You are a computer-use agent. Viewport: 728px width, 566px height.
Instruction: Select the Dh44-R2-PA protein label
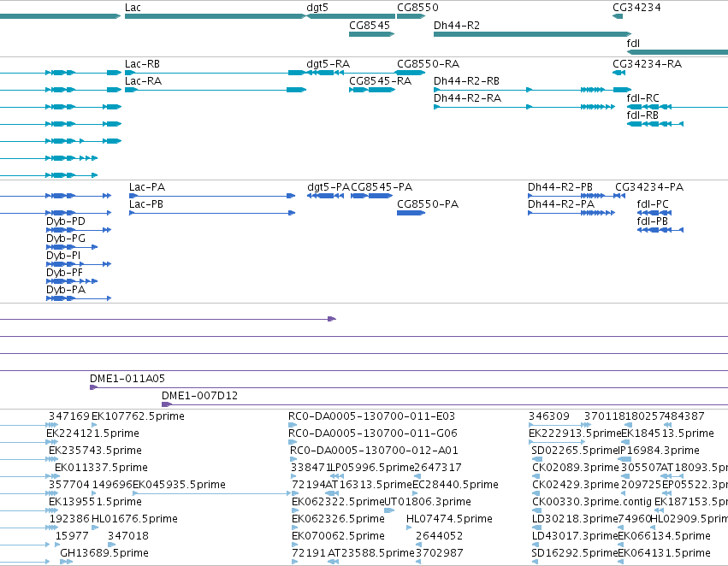(561, 204)
